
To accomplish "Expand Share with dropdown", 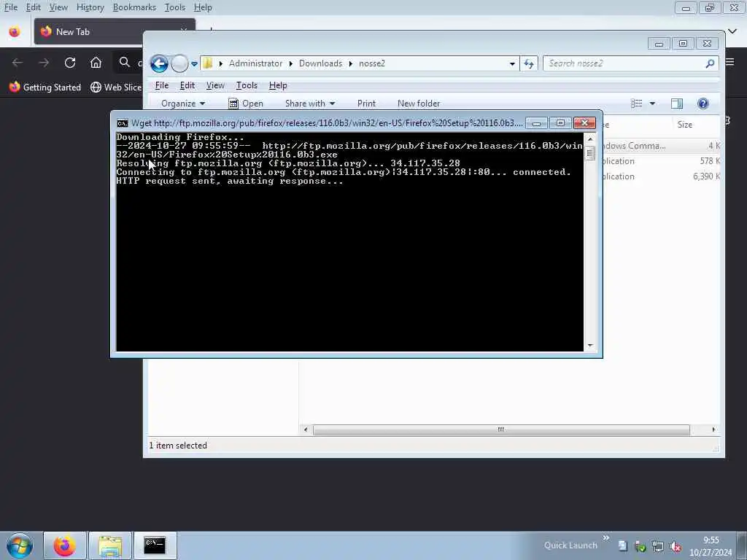I will [309, 104].
